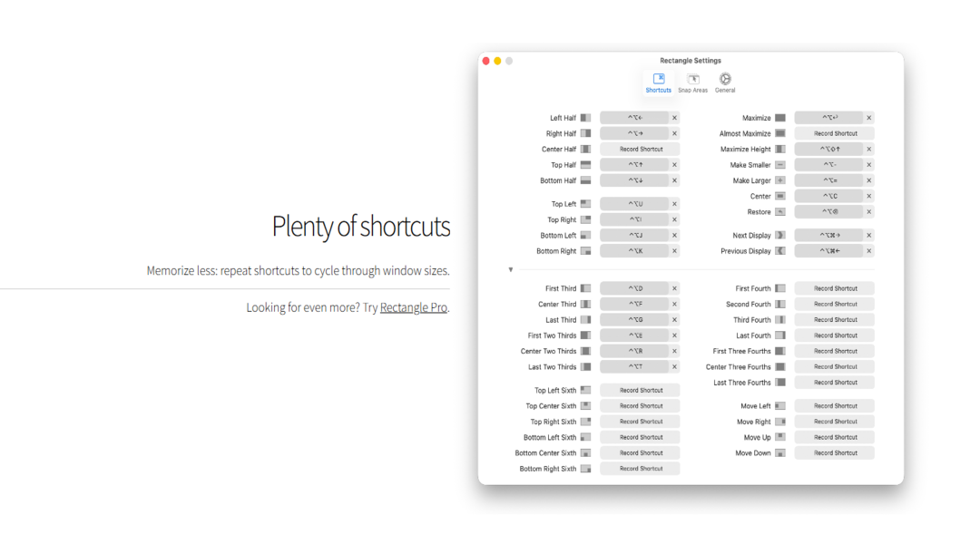Click the Left Half window layout icon
980x544 pixels.
[585, 118]
